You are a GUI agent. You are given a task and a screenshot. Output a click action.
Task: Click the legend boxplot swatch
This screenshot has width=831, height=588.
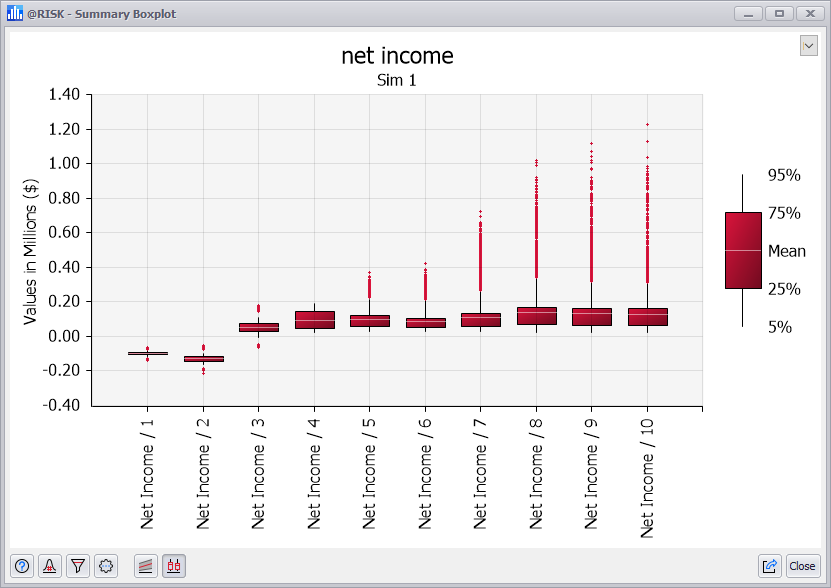743,250
